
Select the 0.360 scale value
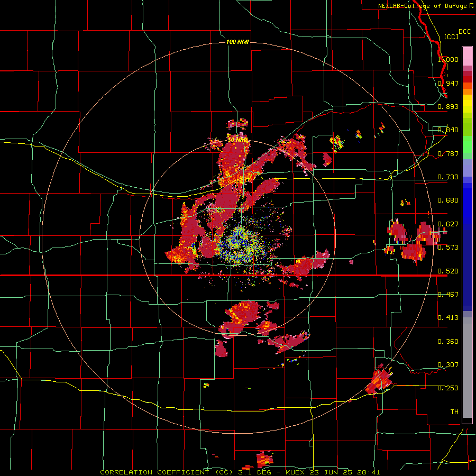click(x=448, y=342)
